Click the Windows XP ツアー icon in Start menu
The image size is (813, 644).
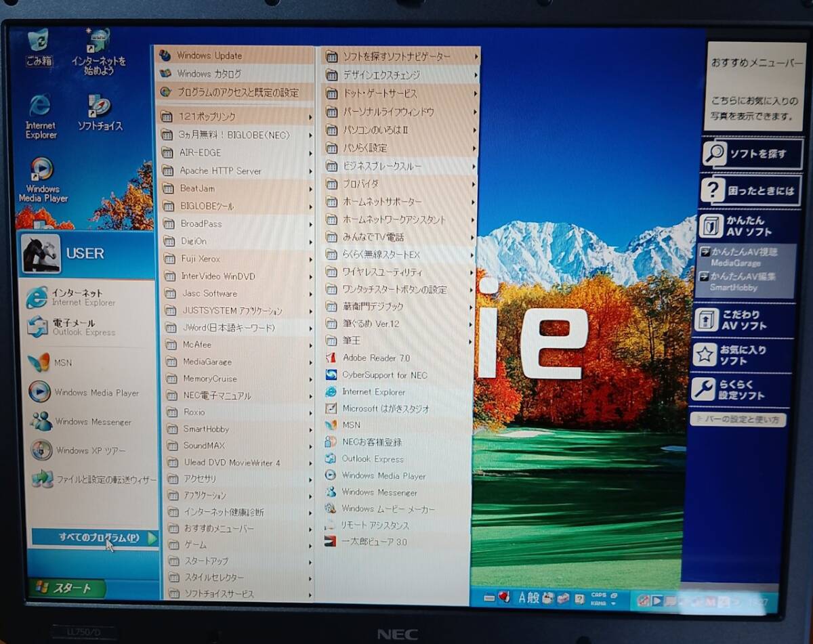(41, 450)
